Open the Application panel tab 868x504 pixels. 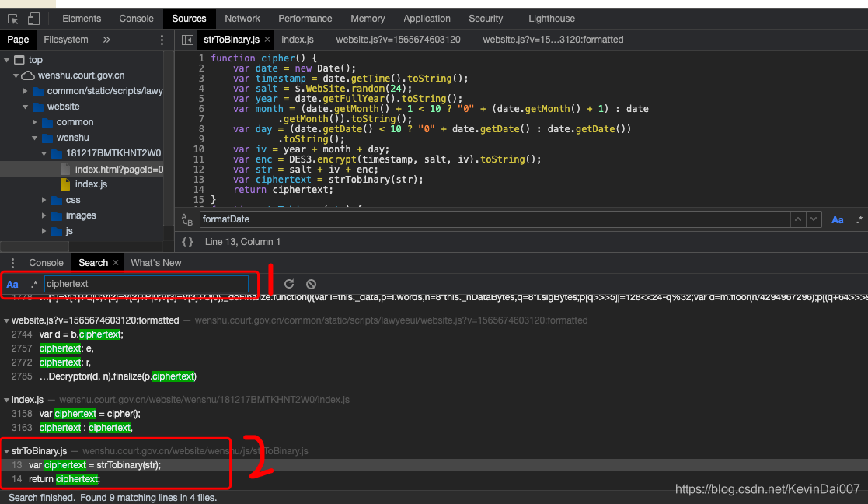coord(427,19)
